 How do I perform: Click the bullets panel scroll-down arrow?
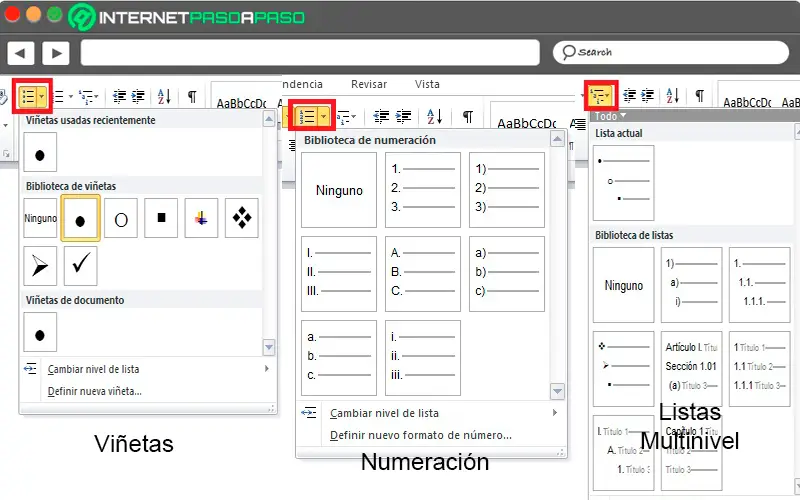click(269, 347)
